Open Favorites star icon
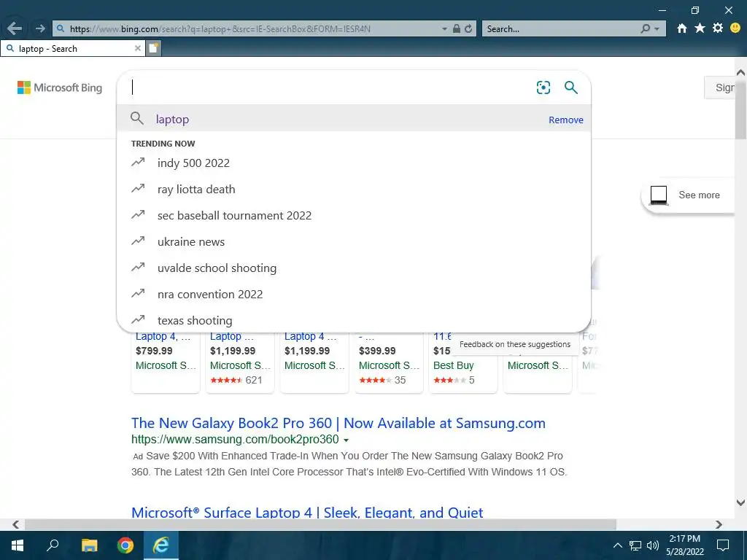This screenshot has height=560, width=747. point(700,28)
